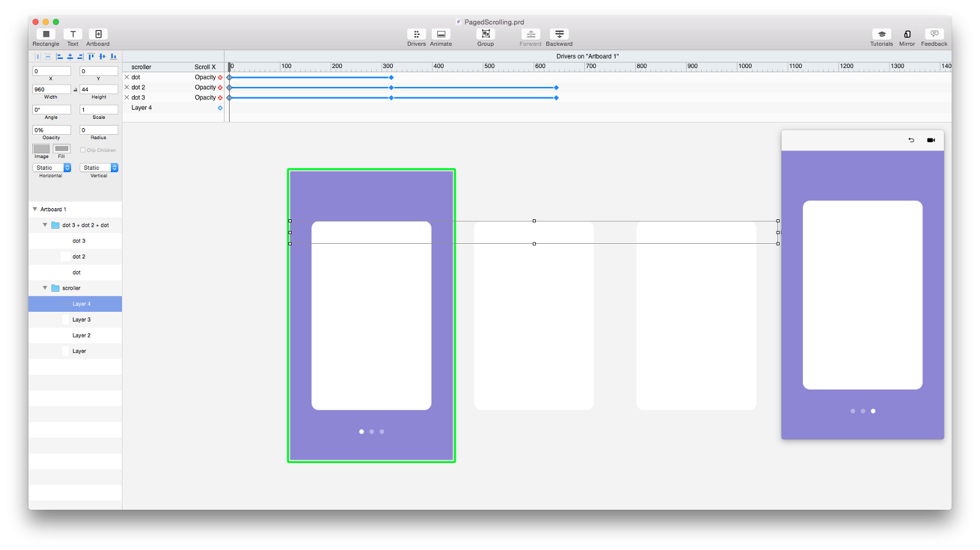Screen dimensions: 980x550
Task: Click the Radius field
Action: pyautogui.click(x=99, y=130)
